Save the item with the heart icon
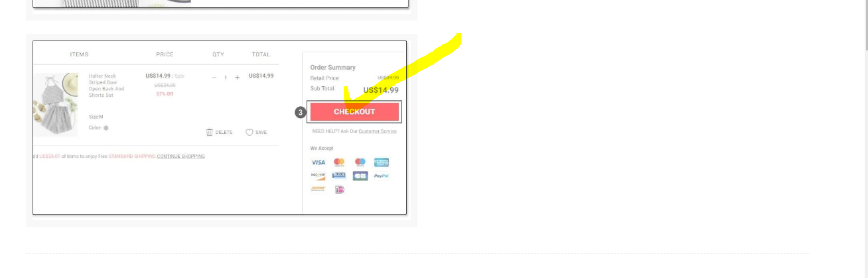 click(256, 133)
